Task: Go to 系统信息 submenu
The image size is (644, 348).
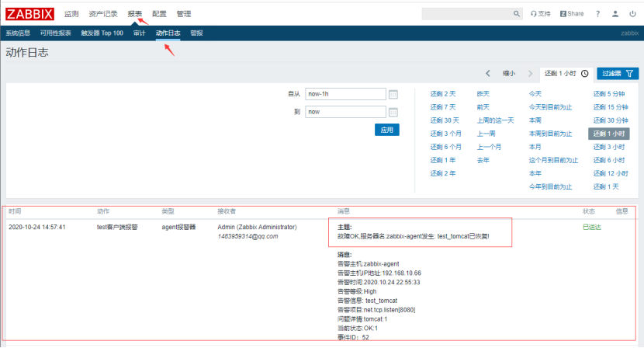Action: [18, 33]
